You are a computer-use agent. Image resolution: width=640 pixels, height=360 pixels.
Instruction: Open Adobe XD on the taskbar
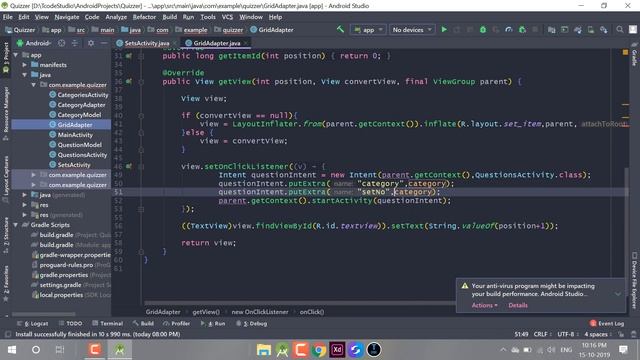click(338, 350)
